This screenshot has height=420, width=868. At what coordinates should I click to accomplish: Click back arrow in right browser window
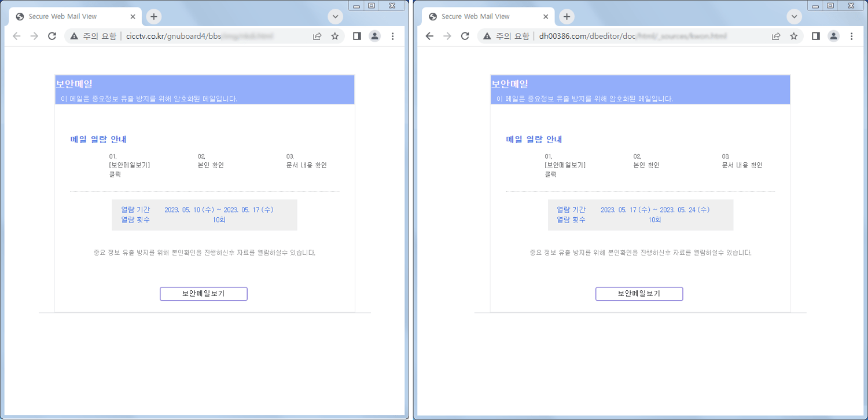point(429,36)
